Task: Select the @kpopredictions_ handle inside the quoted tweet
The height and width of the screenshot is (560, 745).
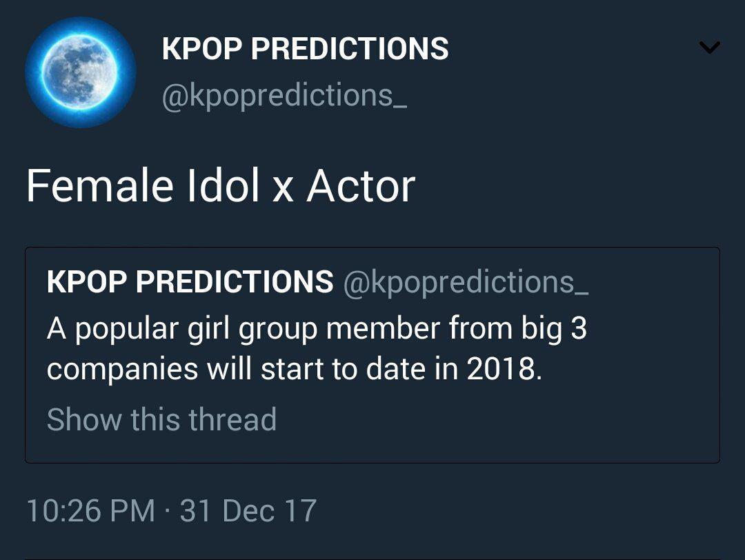Action: pos(466,283)
